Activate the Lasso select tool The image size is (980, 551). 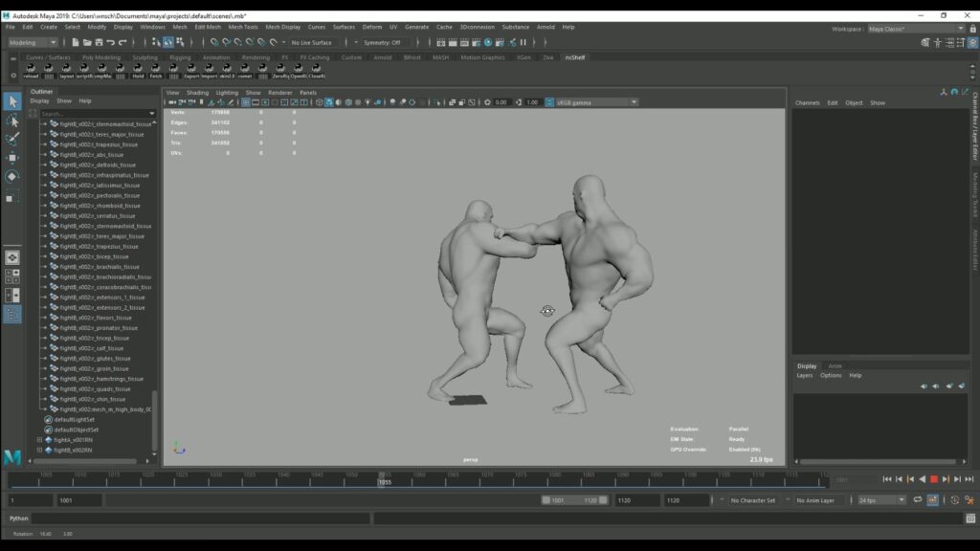12,120
